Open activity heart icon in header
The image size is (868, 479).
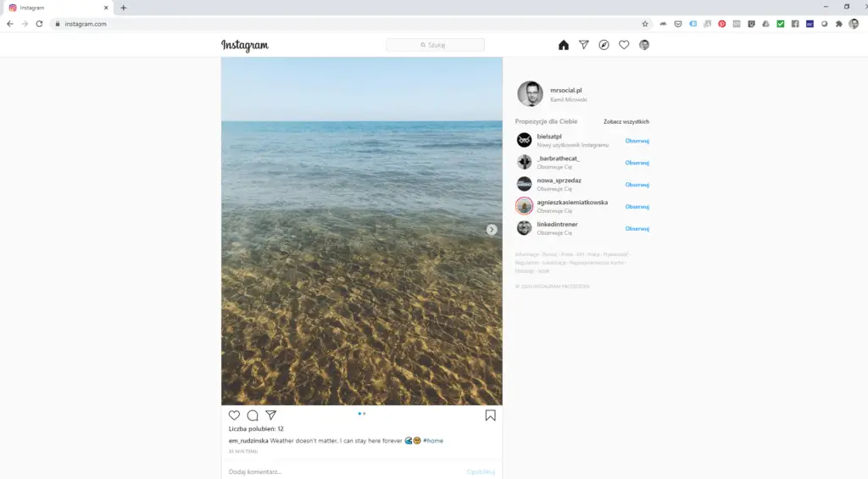pyautogui.click(x=624, y=45)
